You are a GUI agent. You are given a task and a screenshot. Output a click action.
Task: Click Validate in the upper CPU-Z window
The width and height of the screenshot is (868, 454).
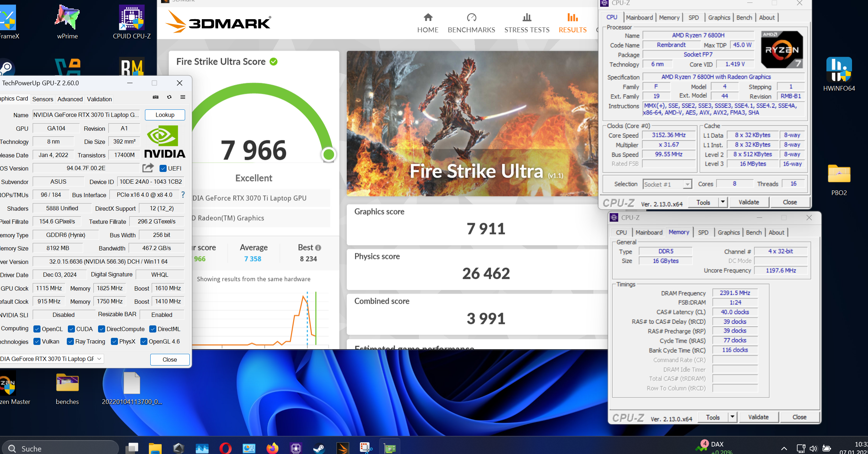tap(749, 202)
